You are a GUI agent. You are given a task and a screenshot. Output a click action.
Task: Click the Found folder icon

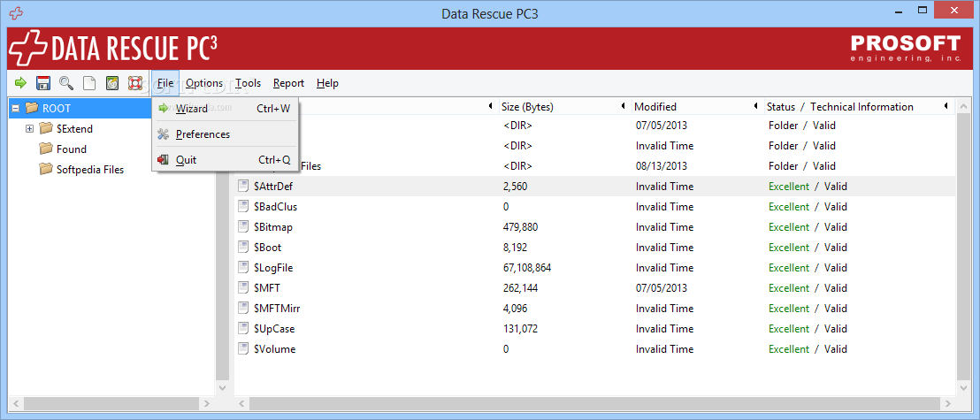pyautogui.click(x=46, y=149)
